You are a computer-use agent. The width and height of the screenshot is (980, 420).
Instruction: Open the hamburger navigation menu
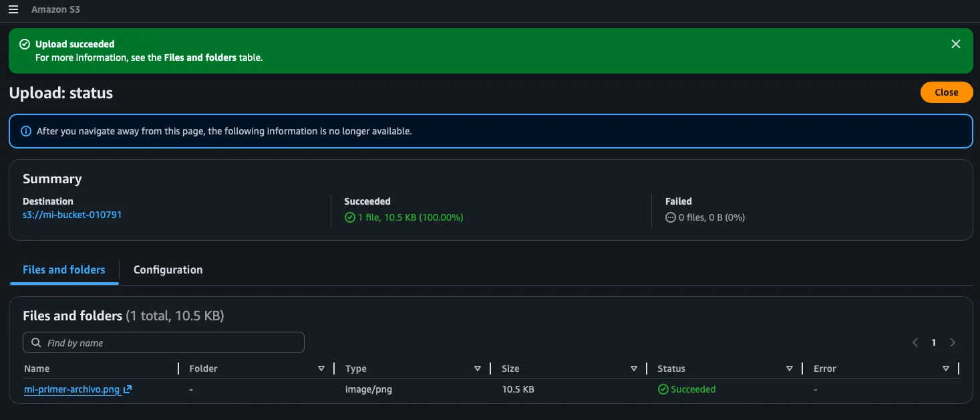click(13, 10)
